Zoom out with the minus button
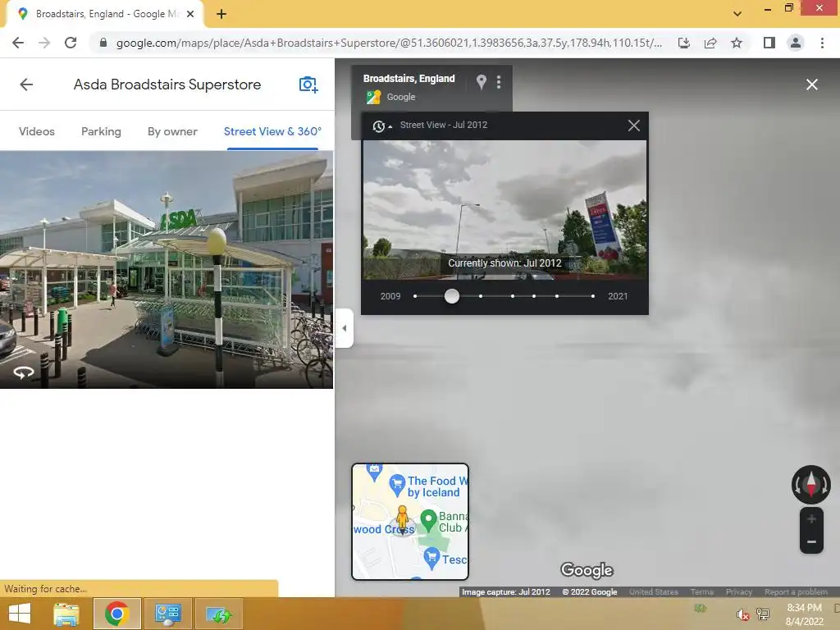 (x=811, y=541)
